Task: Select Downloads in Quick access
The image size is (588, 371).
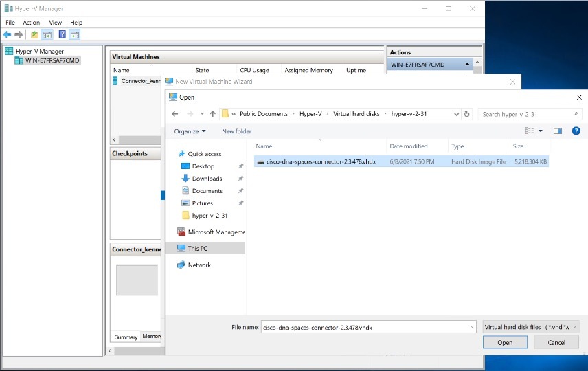Action: coord(207,179)
